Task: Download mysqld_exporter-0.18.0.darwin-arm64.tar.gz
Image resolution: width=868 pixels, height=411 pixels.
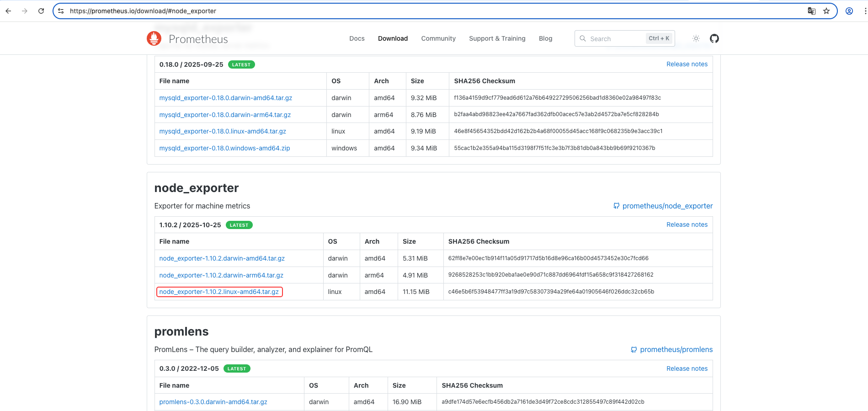Action: 225,115
